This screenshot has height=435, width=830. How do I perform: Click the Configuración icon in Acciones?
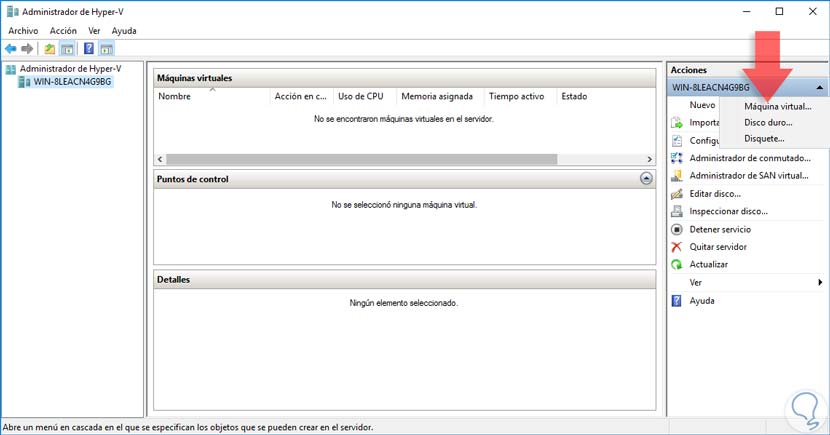pyautogui.click(x=676, y=141)
